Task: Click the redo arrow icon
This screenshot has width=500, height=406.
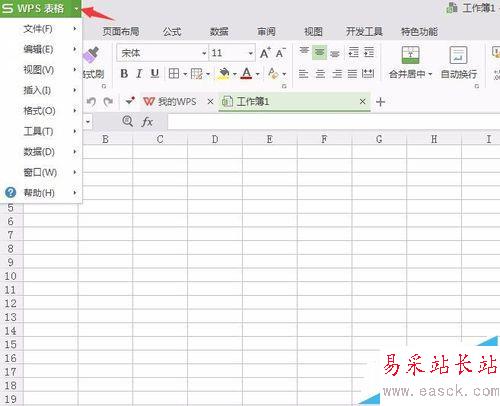Action: click(x=108, y=101)
